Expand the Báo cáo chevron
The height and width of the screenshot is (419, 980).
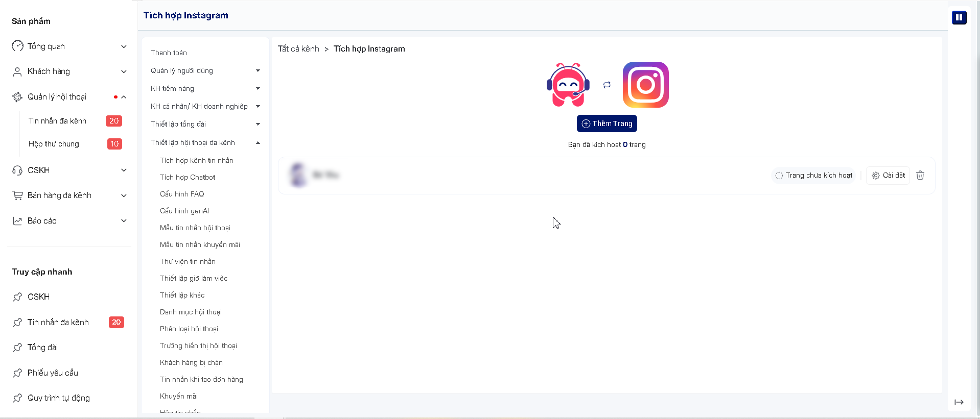[x=124, y=220]
